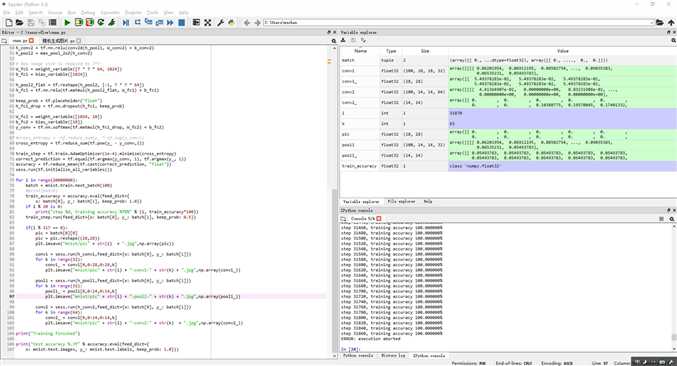Viewport: 677px width, 366px height.
Task: Open PYTHONPATH manager
Action: (231, 22)
